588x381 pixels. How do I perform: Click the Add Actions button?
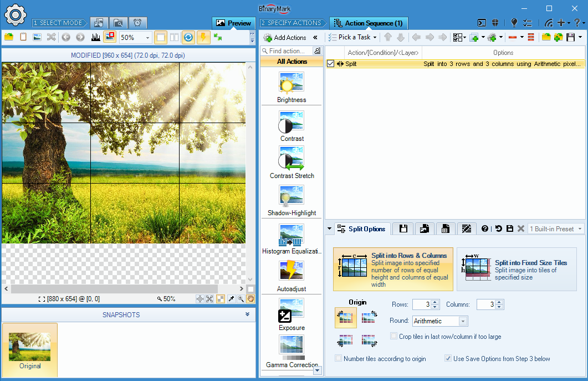pyautogui.click(x=285, y=38)
